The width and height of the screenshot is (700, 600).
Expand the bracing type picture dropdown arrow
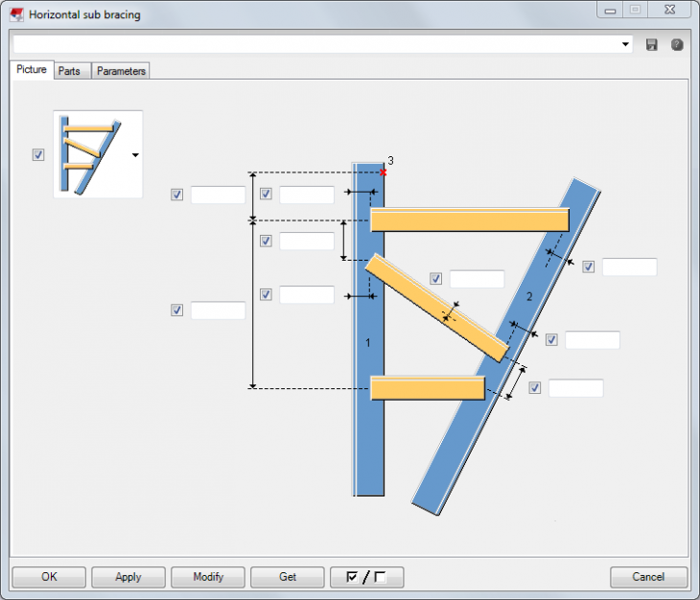135,155
